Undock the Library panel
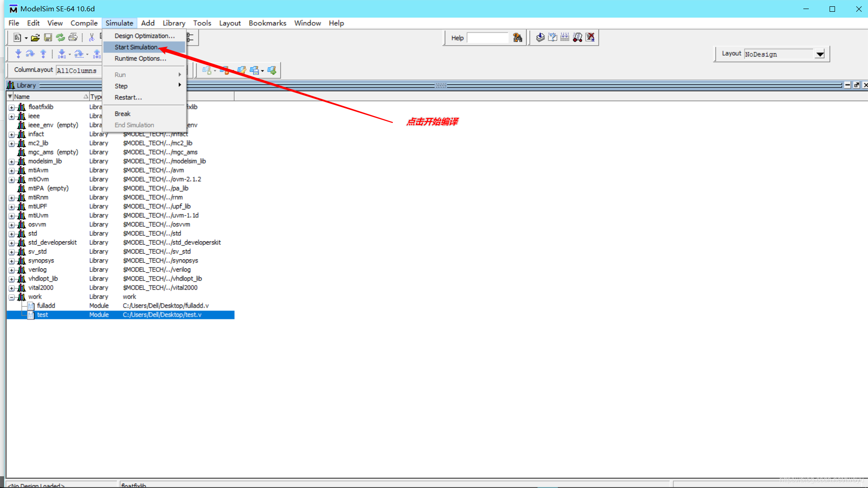This screenshot has width=868, height=488. [856, 85]
